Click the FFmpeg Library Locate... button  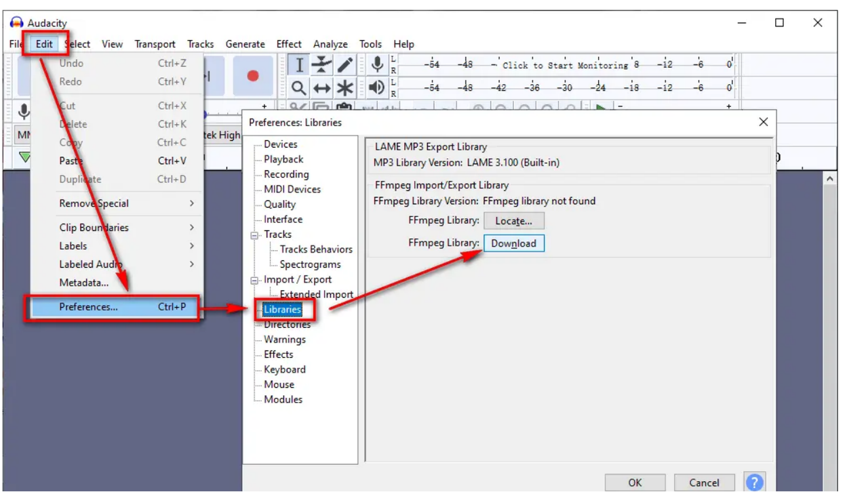tap(513, 221)
